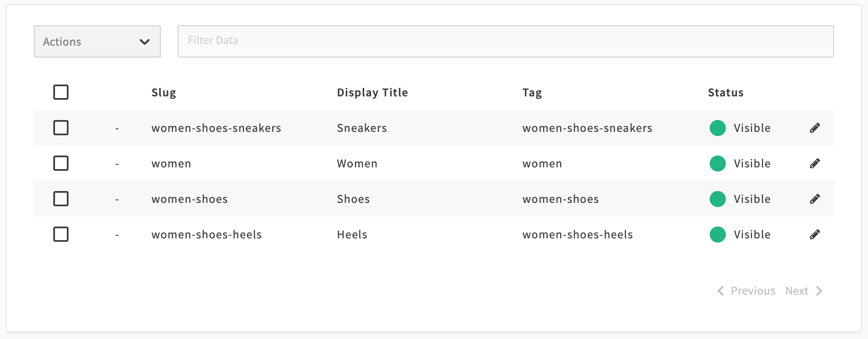Edit the women-shoes-sneakers row pencil icon

815,128
